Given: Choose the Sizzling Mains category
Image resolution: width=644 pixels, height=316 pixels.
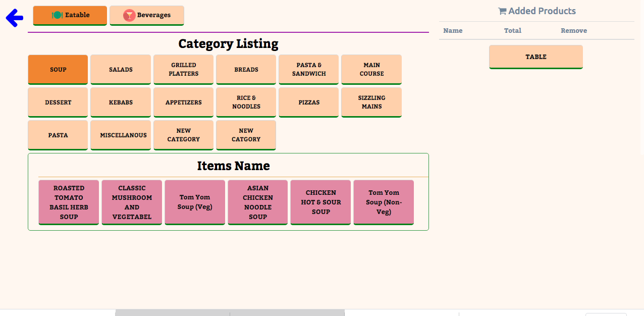Looking at the screenshot, I should pyautogui.click(x=371, y=102).
